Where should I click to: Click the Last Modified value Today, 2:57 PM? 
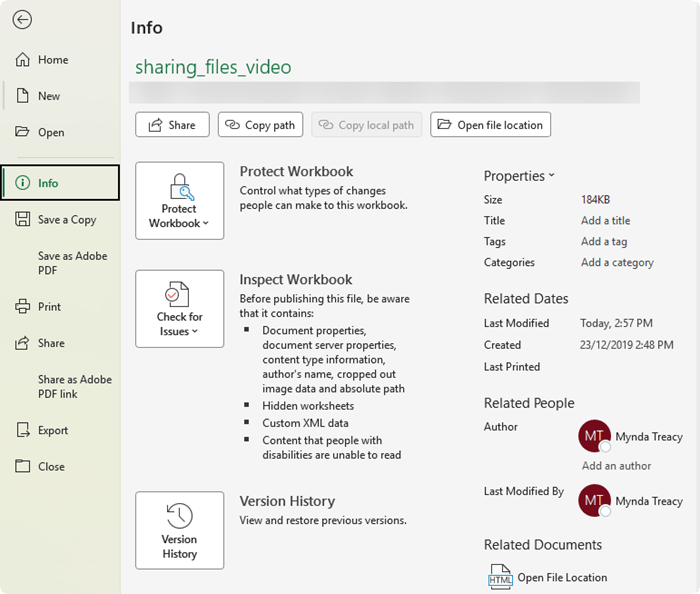click(616, 323)
